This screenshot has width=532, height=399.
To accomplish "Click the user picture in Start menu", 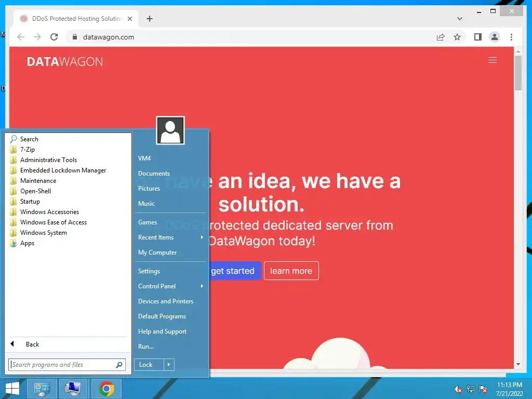I will tap(170, 130).
